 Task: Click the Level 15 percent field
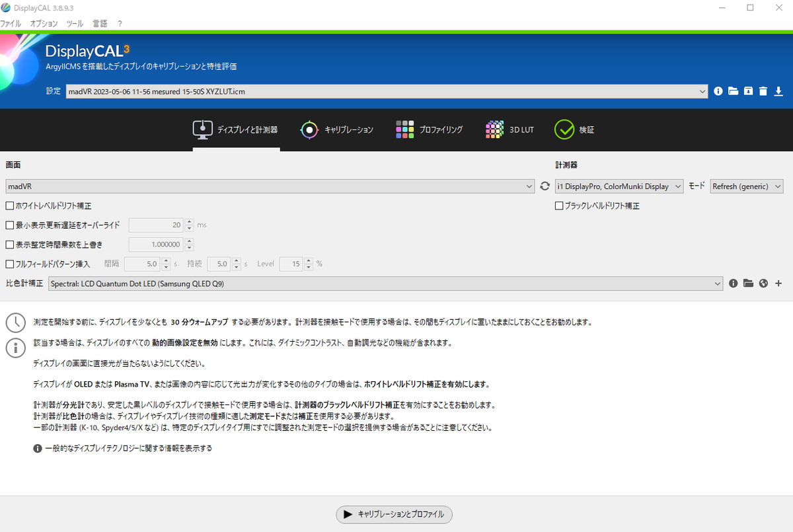click(291, 264)
